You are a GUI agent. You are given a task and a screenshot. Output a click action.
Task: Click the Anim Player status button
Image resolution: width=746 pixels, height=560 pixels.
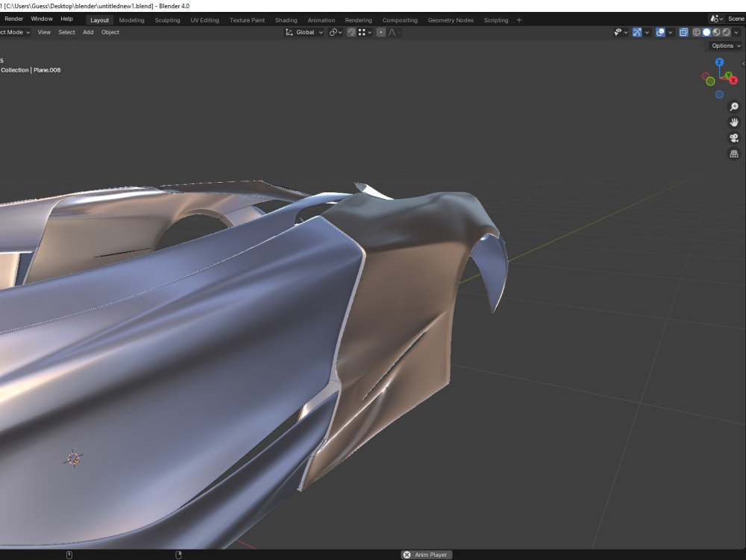coord(426,555)
